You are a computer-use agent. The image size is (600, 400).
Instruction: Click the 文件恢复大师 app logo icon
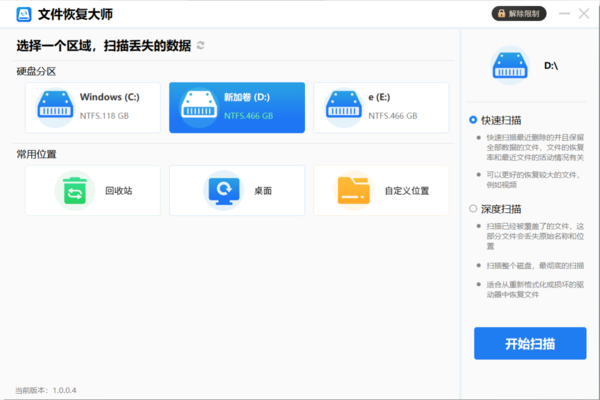pos(24,15)
